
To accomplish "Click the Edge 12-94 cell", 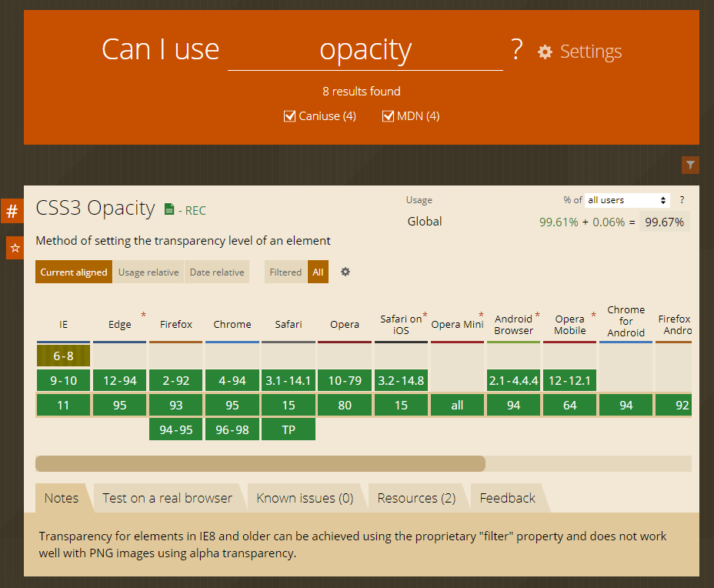I will [x=120, y=380].
